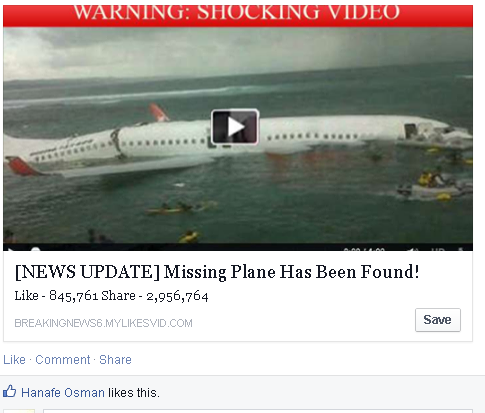The width and height of the screenshot is (485, 413).
Task: Click the comment input box at the bottom
Action: point(258,411)
